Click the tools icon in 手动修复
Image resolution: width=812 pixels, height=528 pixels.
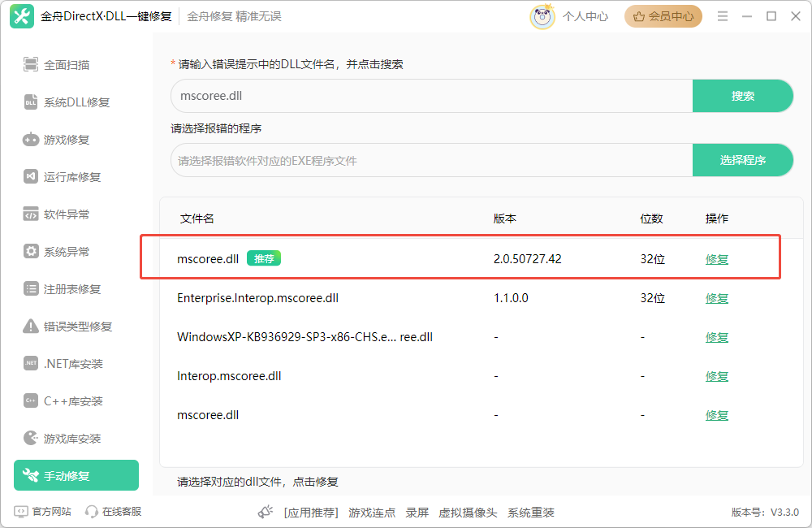tap(31, 475)
